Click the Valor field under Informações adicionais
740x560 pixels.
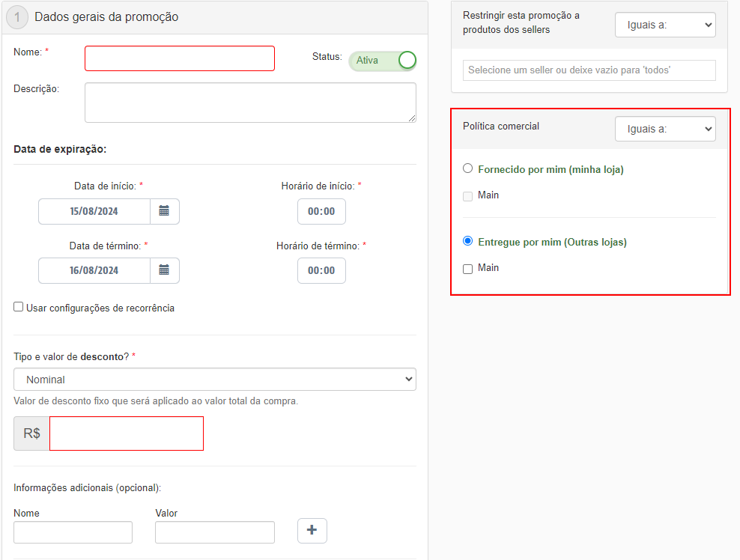coord(214,532)
